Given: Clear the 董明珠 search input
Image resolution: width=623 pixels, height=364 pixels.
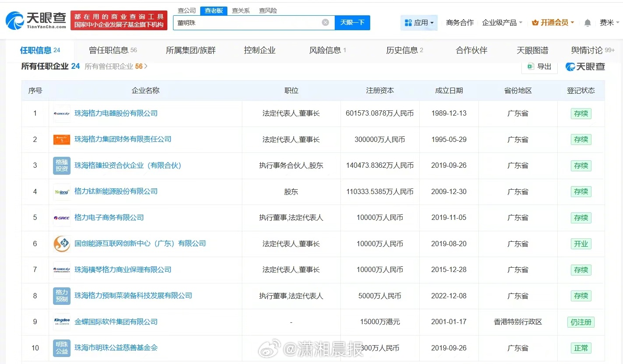Looking at the screenshot, I should point(325,22).
